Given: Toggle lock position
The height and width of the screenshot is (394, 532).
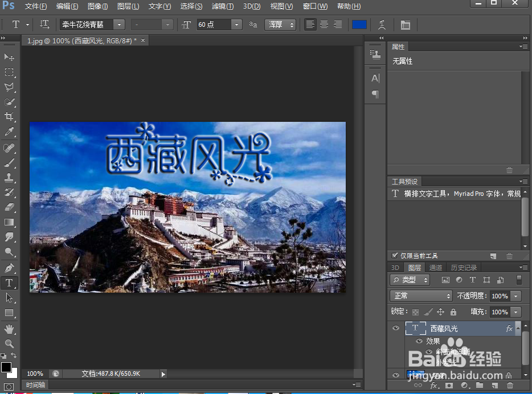Looking at the screenshot, I should pos(441,312).
